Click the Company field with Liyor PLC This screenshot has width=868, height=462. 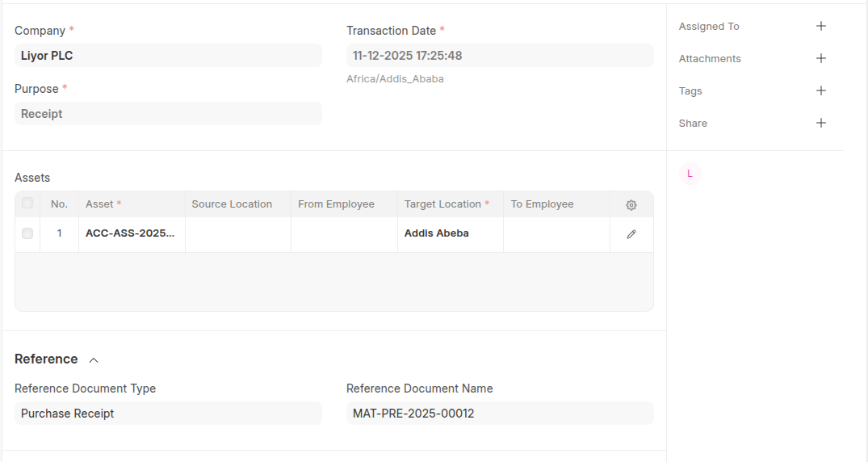(x=168, y=56)
